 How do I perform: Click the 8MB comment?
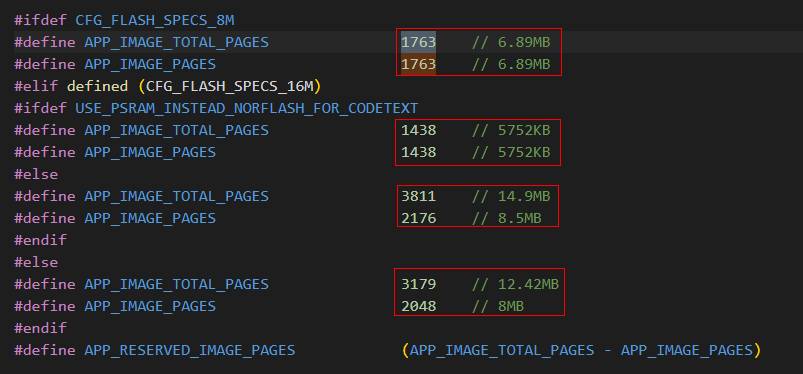(x=498, y=306)
